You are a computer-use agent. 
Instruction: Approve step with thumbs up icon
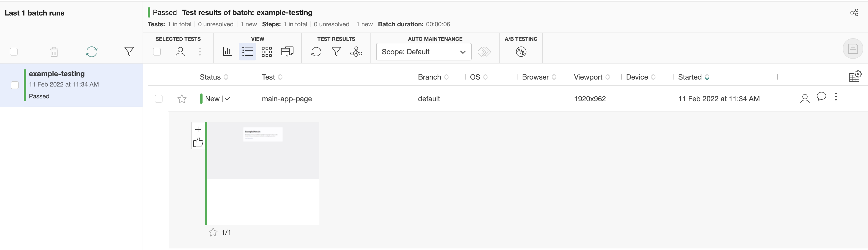click(x=198, y=142)
